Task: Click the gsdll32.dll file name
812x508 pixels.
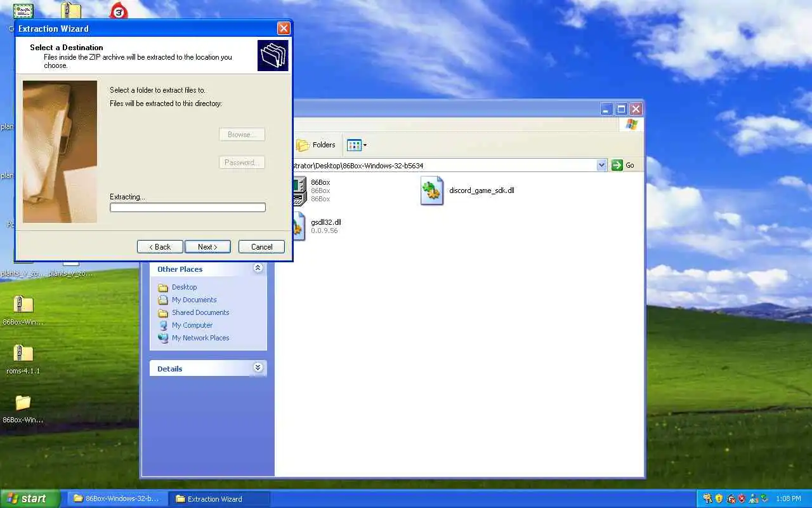Action: (x=326, y=222)
